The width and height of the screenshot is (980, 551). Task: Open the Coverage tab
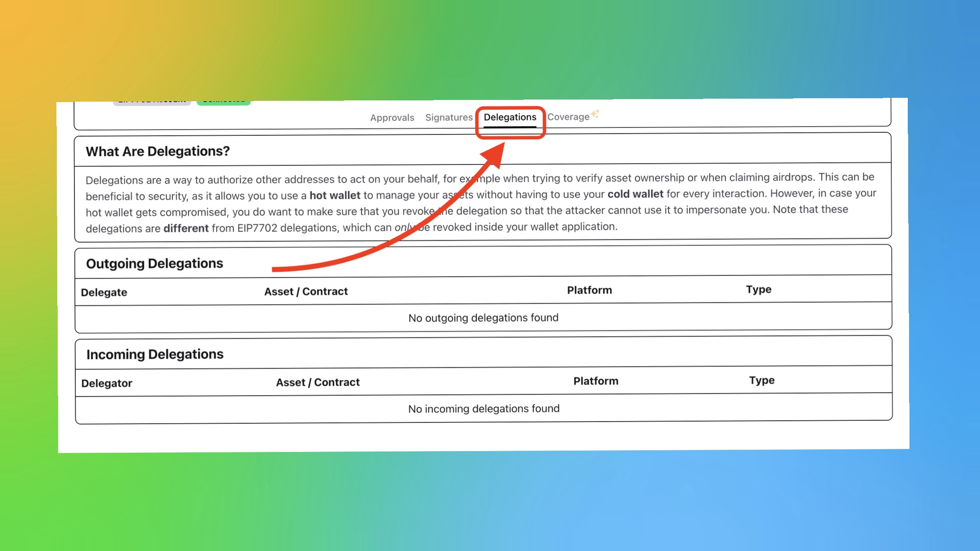pos(568,117)
